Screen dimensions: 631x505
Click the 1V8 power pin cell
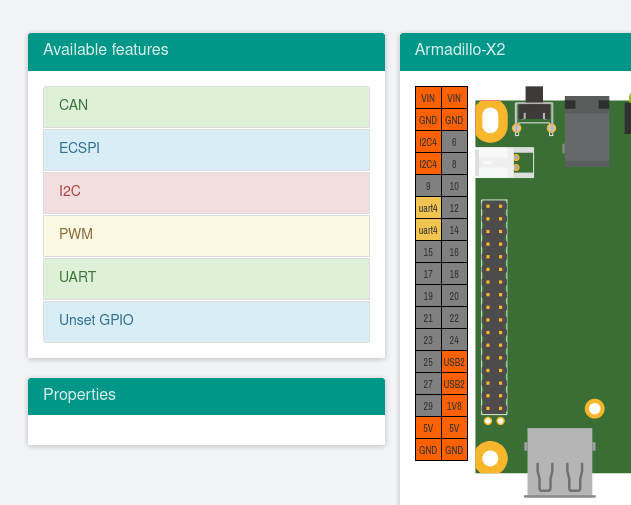(x=454, y=406)
